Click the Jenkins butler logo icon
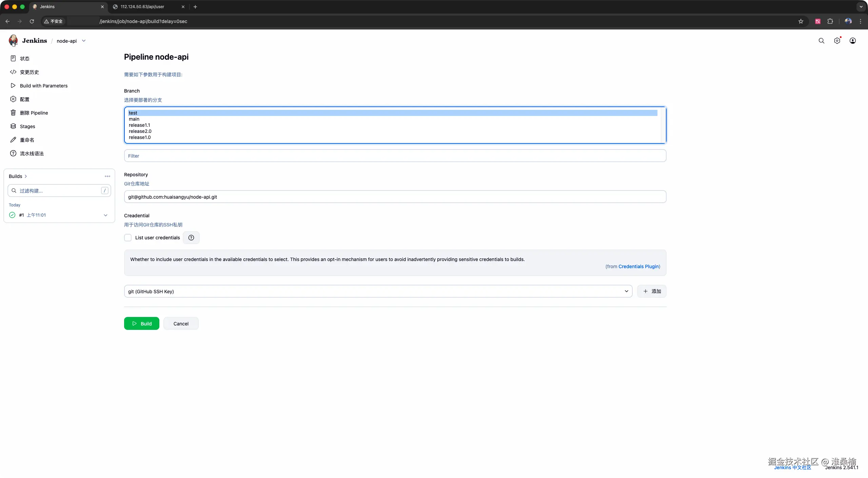Viewport: 868px width, 478px height. coord(13,41)
